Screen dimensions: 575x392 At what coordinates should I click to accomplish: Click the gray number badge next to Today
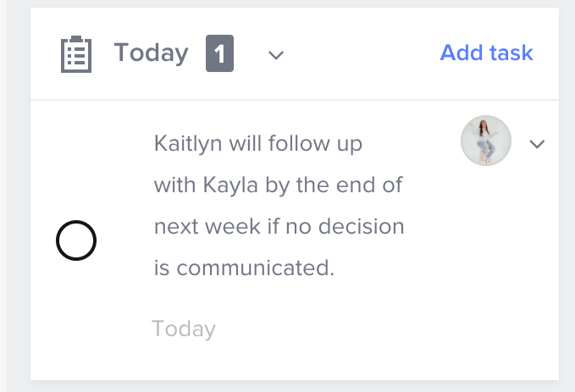click(219, 54)
